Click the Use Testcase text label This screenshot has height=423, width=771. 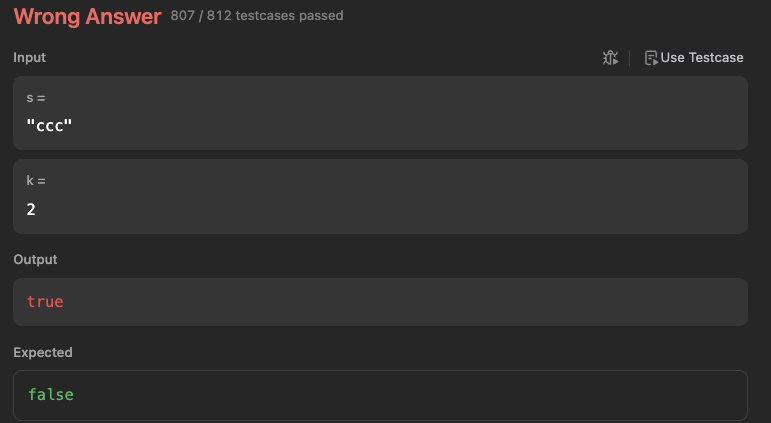[702, 58]
